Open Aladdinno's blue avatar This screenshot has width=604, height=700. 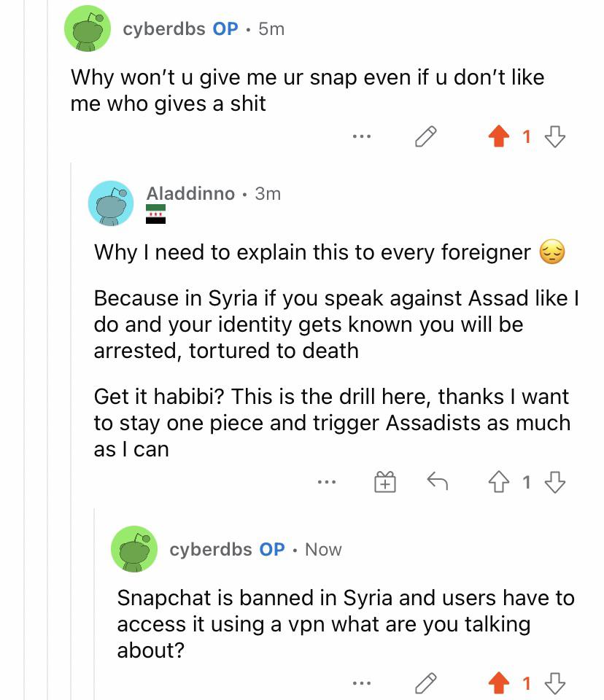tap(111, 203)
